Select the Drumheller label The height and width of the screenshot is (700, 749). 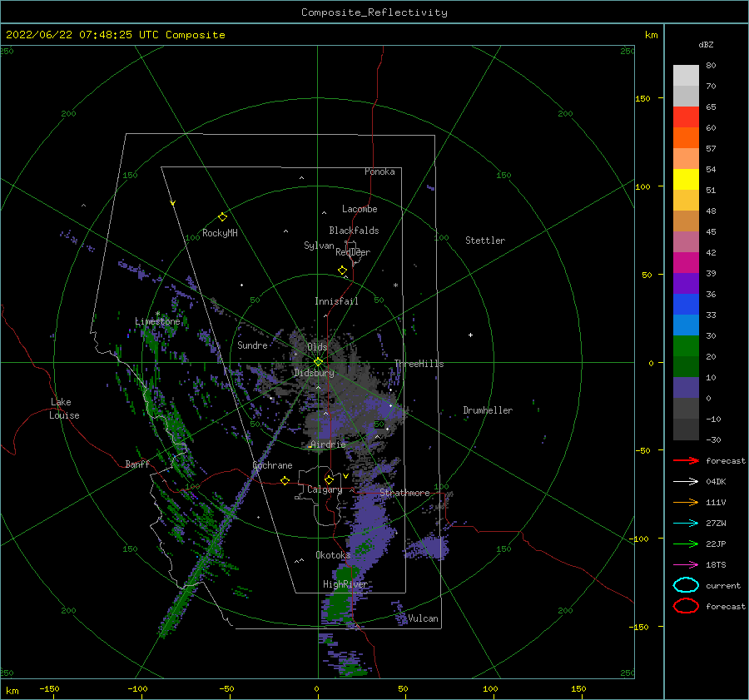[x=488, y=410]
